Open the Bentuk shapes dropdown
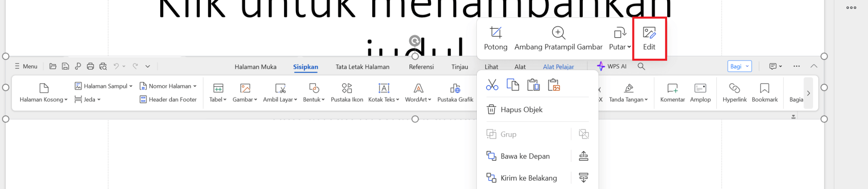Viewport: 868px width, 189px height. [314, 93]
